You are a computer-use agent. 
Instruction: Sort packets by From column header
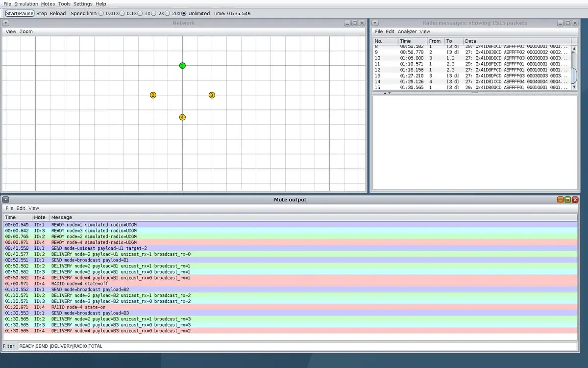435,41
